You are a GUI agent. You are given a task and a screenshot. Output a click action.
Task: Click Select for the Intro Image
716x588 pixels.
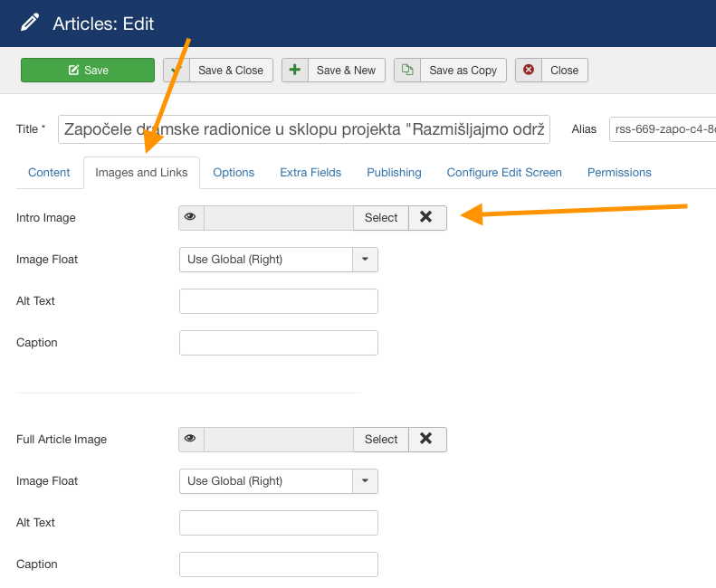click(x=381, y=217)
